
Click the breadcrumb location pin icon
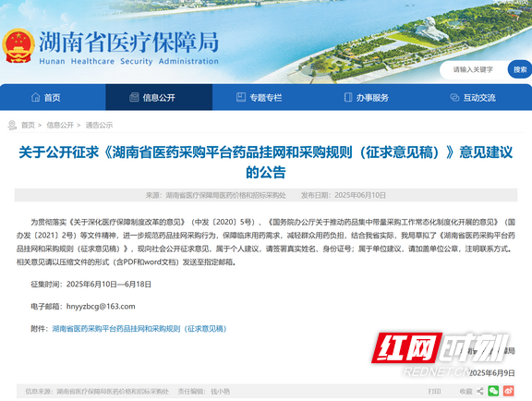tap(12, 125)
